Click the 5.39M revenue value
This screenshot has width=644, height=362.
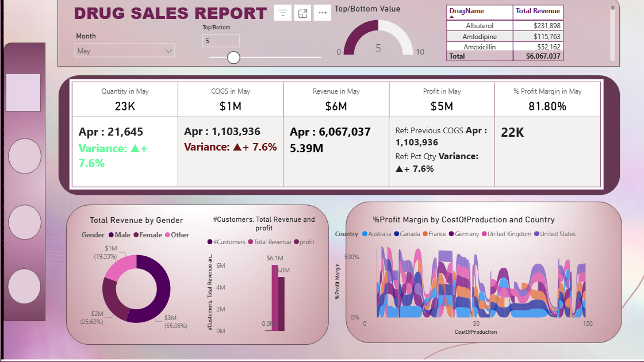tap(306, 148)
